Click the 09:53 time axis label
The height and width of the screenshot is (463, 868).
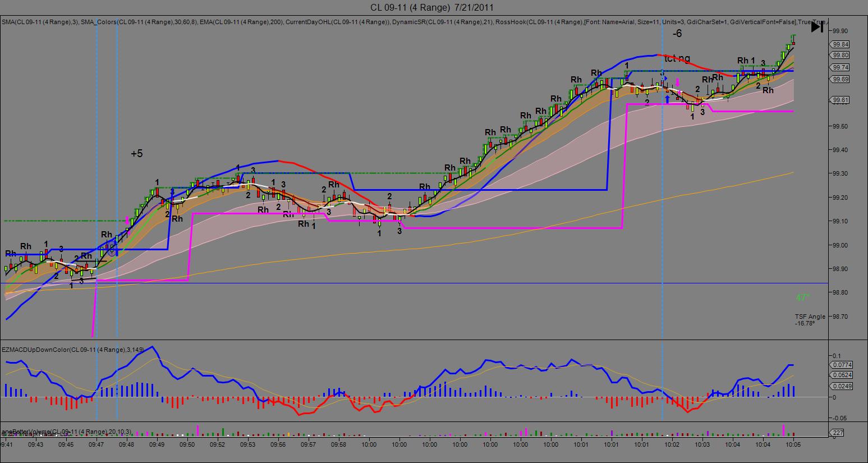pyautogui.click(x=247, y=444)
